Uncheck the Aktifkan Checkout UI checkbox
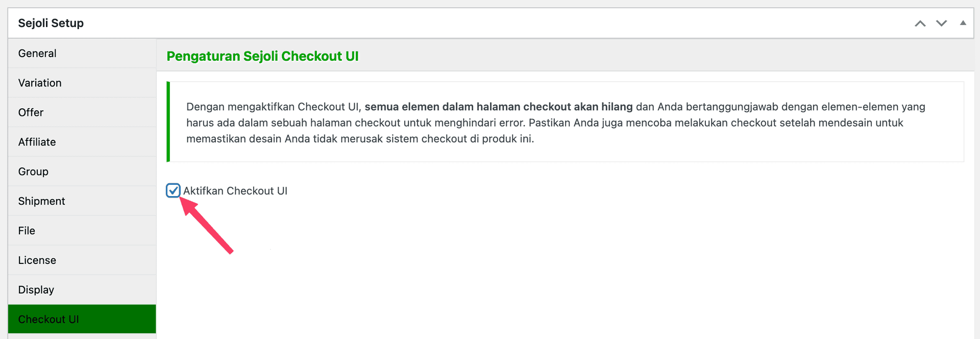 click(x=173, y=190)
